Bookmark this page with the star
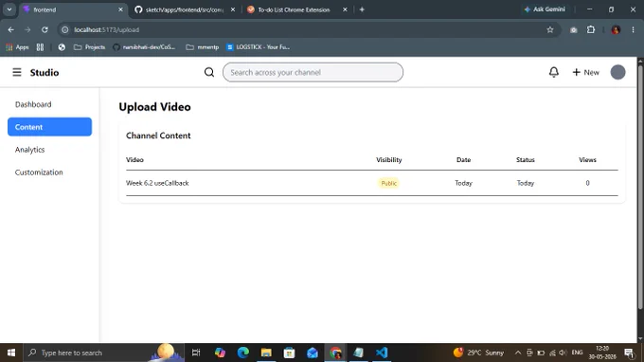The image size is (644, 362). tap(550, 29)
